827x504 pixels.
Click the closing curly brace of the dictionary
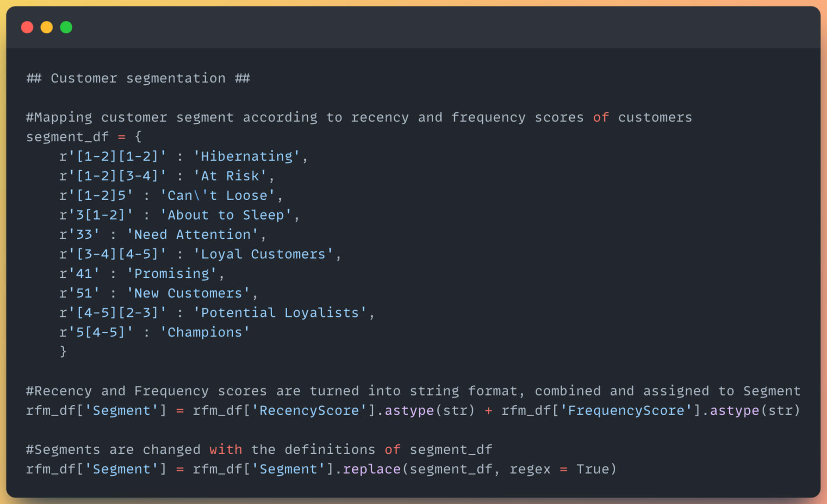pyautogui.click(x=63, y=351)
